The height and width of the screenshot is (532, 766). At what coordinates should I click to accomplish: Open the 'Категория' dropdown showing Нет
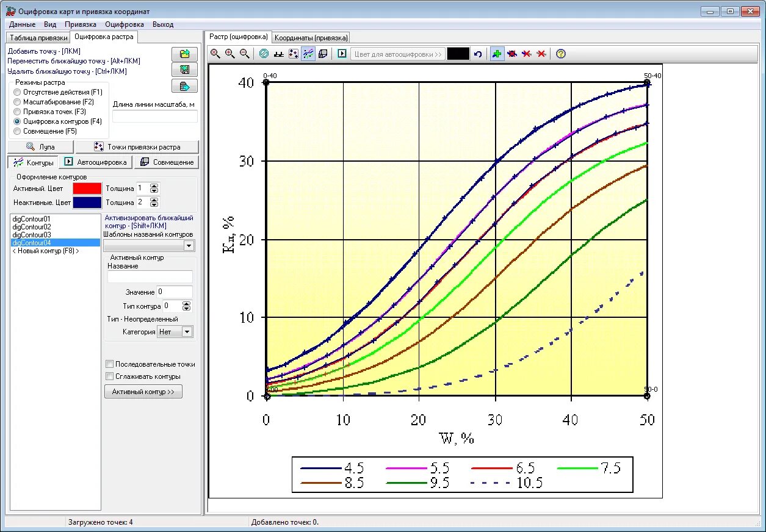(187, 332)
